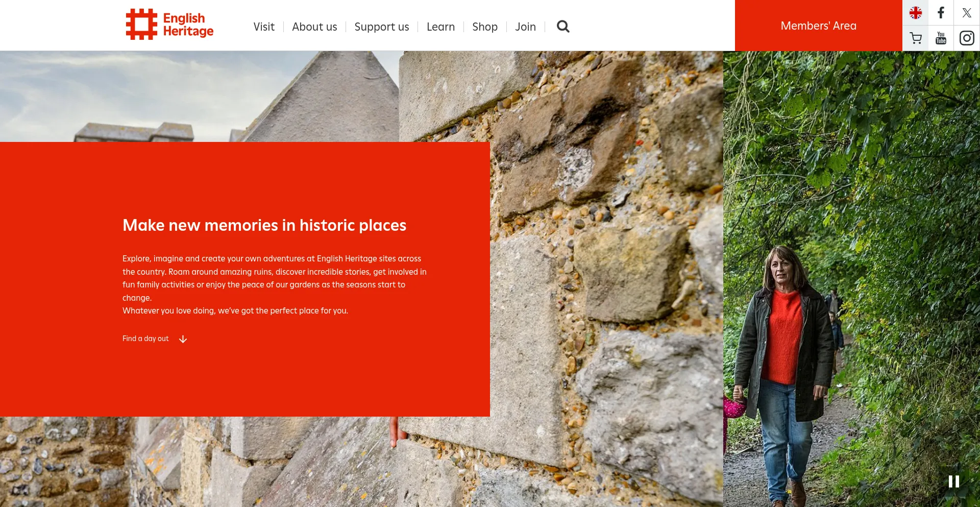Screen dimensions: 980x507
Task: Open the search magnifier icon
Action: (x=562, y=27)
